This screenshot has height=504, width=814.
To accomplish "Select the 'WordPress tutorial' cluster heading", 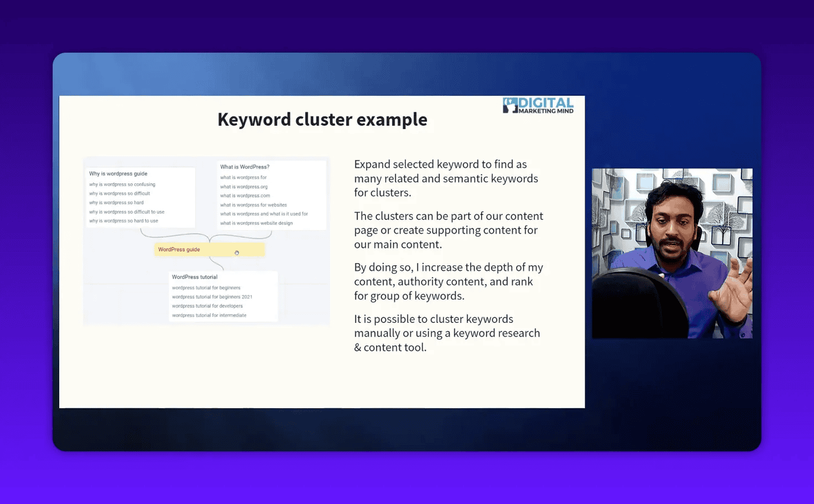I will click(x=194, y=276).
